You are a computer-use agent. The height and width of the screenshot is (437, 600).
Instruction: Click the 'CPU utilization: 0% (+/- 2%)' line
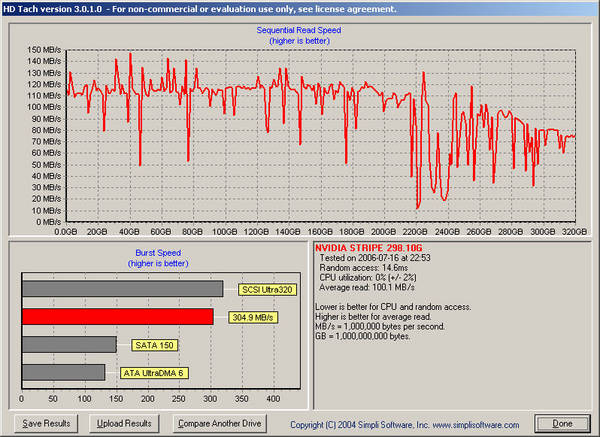(368, 277)
